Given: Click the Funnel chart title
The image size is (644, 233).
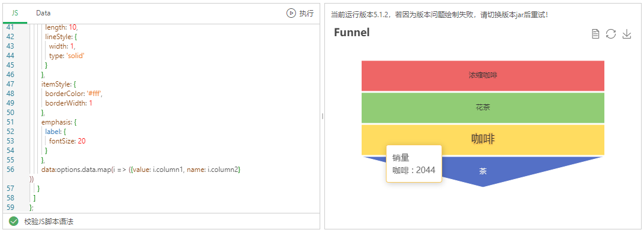Looking at the screenshot, I should tap(352, 33).
